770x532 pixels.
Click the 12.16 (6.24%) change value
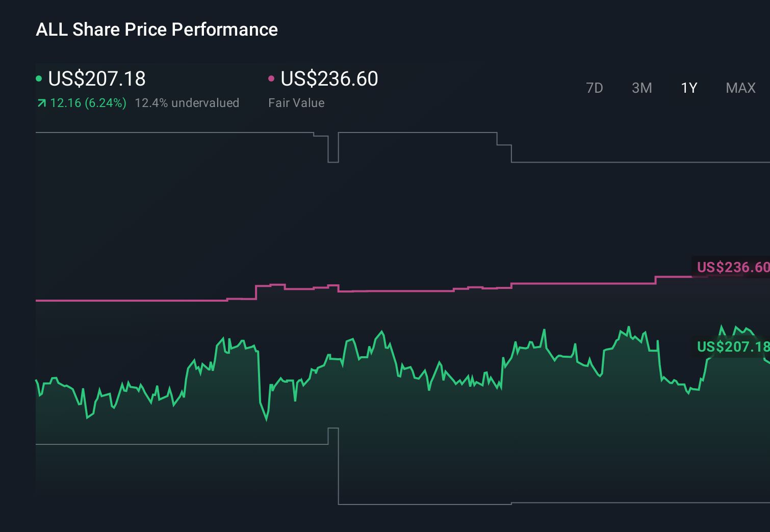[88, 102]
